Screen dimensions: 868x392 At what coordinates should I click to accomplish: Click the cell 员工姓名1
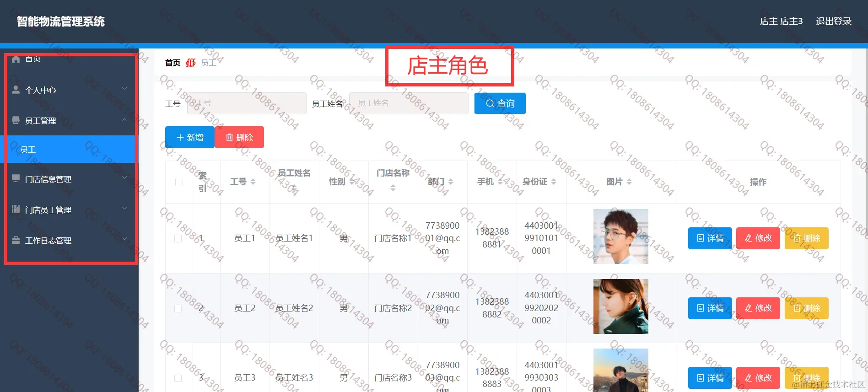294,238
